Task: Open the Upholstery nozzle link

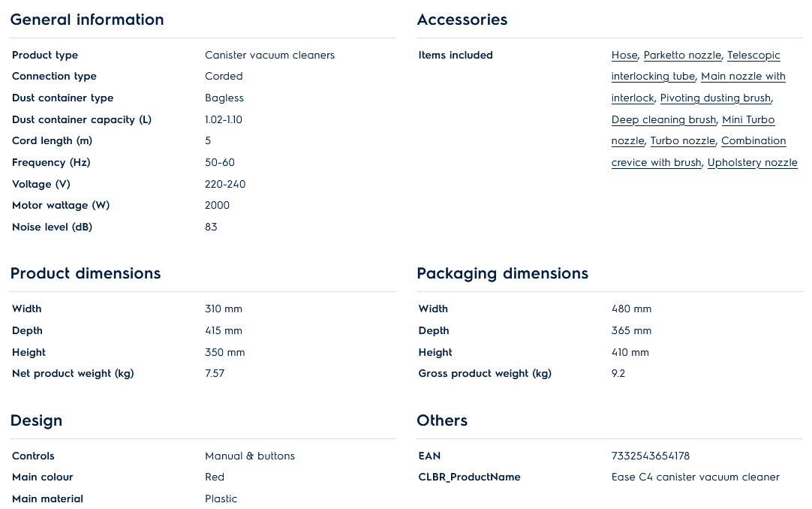Action: [x=752, y=163]
